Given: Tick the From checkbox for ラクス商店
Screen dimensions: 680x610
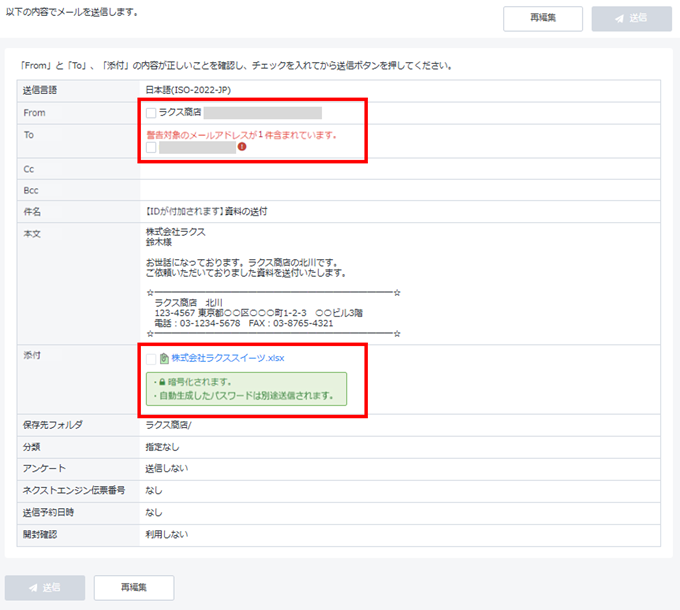Looking at the screenshot, I should (x=151, y=113).
